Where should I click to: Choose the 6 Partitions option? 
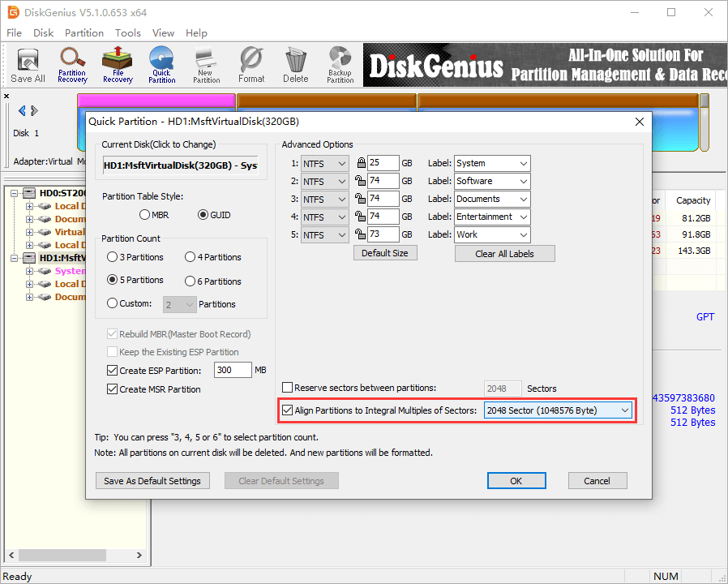click(190, 281)
